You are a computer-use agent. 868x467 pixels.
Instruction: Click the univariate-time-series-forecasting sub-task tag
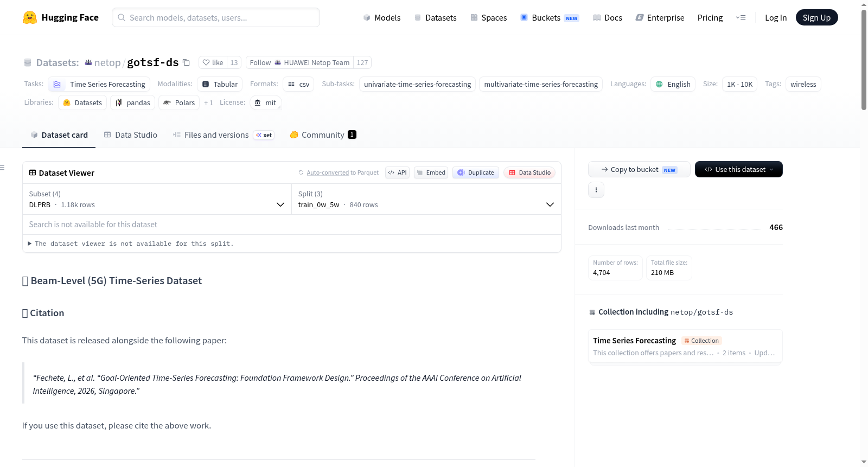point(417,84)
